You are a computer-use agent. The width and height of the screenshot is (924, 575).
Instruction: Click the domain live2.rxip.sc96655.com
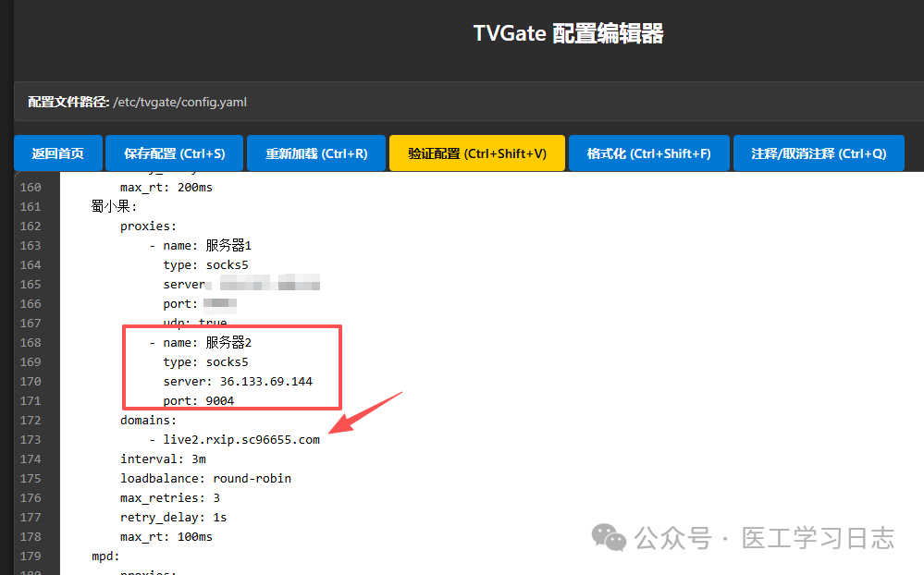click(241, 440)
